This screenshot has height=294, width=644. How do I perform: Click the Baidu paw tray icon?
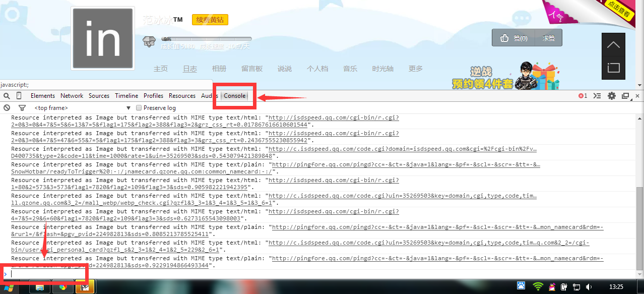(x=521, y=286)
